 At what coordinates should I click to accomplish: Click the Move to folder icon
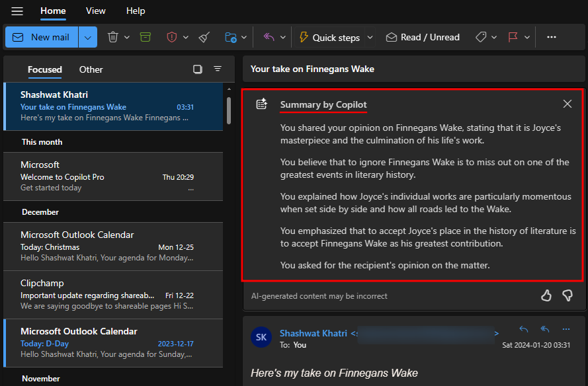(x=231, y=37)
